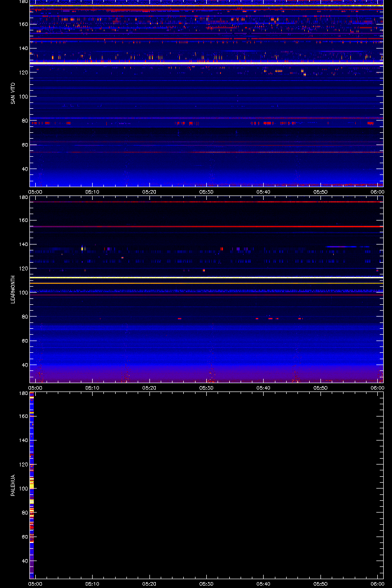Click the 120 frequency tick on San Vito axis
Screen dimensions: 392x588
pos(24,73)
